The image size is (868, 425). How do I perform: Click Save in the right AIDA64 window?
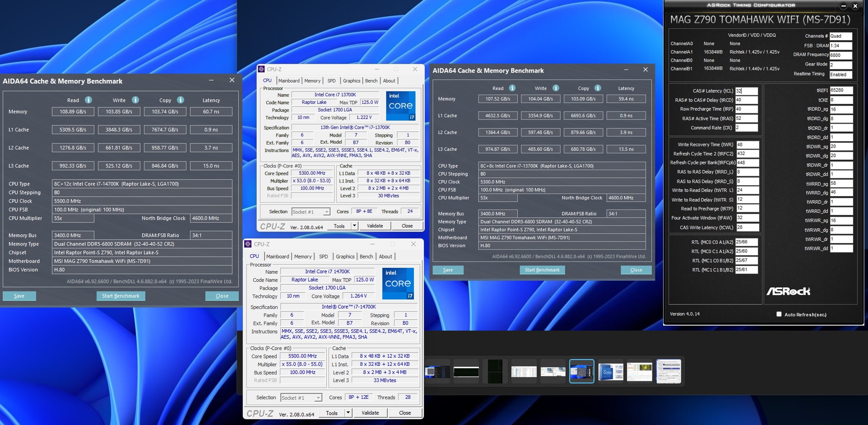(448, 270)
